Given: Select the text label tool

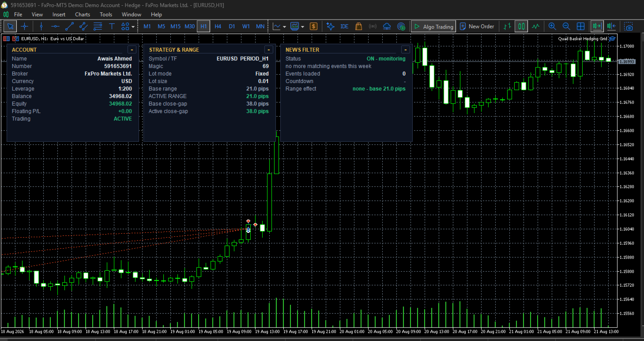Looking at the screenshot, I should pos(112,27).
